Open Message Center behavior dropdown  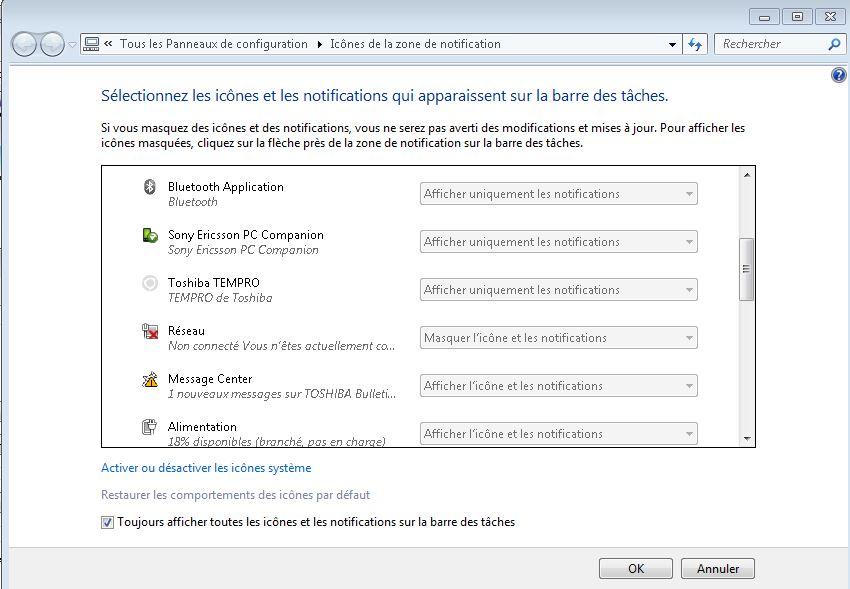click(x=558, y=386)
